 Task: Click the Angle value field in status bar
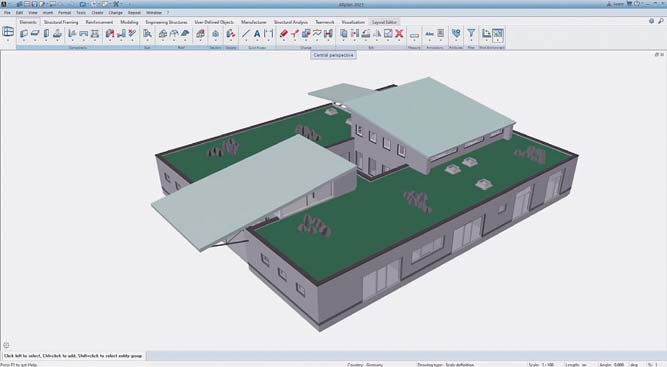pyautogui.click(x=618, y=364)
